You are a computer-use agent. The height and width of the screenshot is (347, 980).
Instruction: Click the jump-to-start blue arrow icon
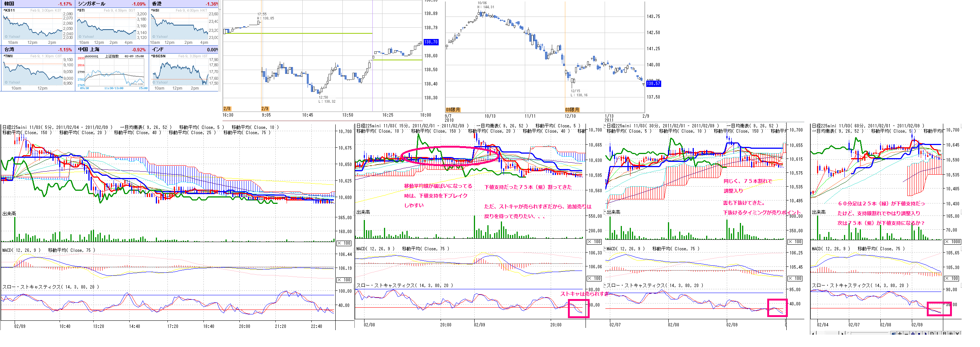(893, 333)
